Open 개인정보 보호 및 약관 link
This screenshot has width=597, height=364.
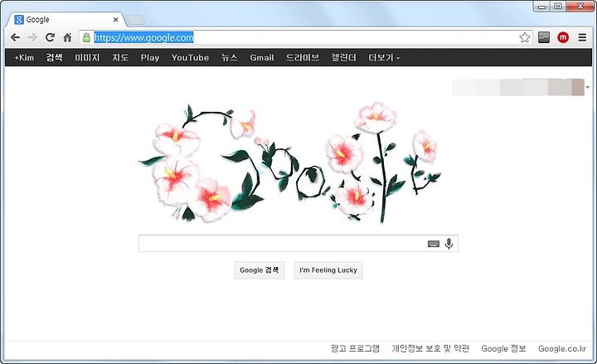[x=430, y=348]
